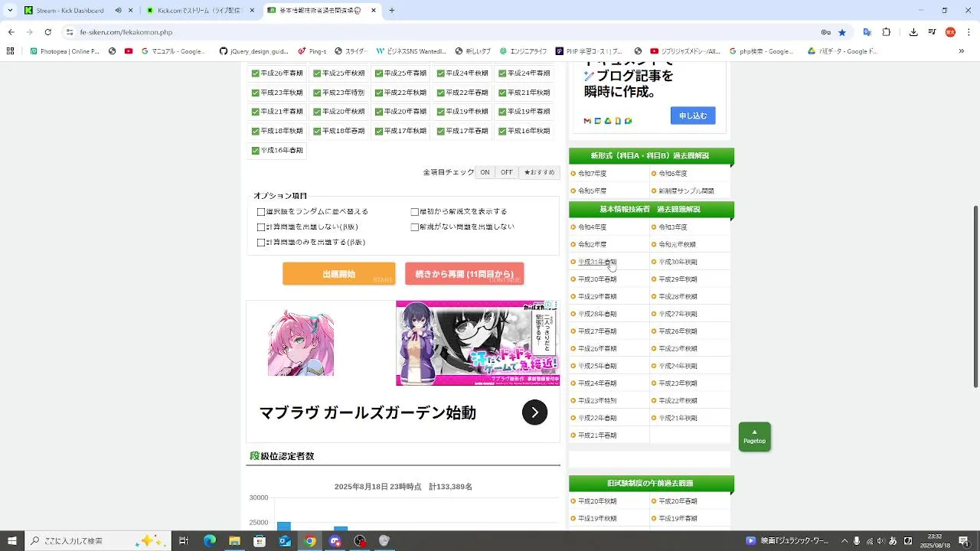Screen dimensions: 980x551
Task: Bookmark this page with the star icon
Action: pos(842,32)
